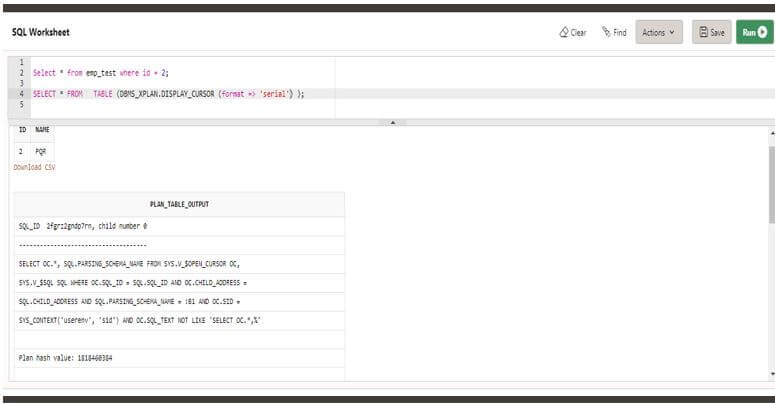Select the SQL_ID 2fgrz2gndp7rn row
The width and height of the screenshot is (775, 404).
point(179,226)
